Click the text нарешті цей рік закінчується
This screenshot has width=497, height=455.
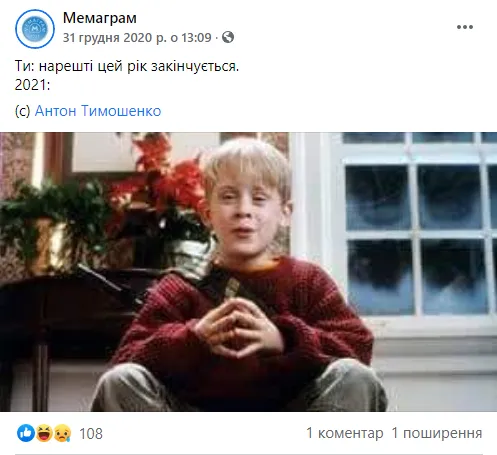point(139,66)
